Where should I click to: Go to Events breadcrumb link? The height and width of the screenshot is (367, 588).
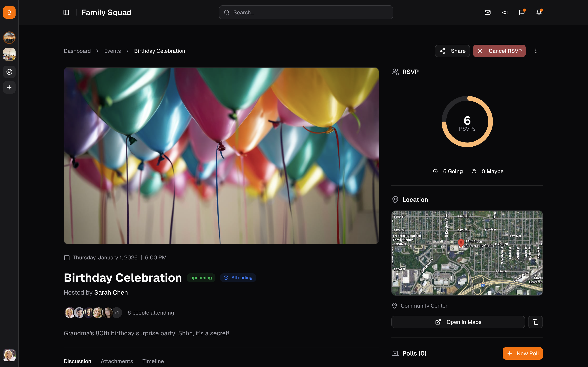112,51
